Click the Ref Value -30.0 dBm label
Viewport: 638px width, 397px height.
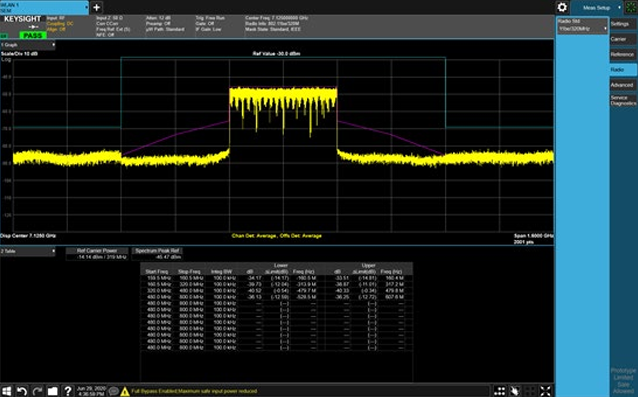pos(277,54)
